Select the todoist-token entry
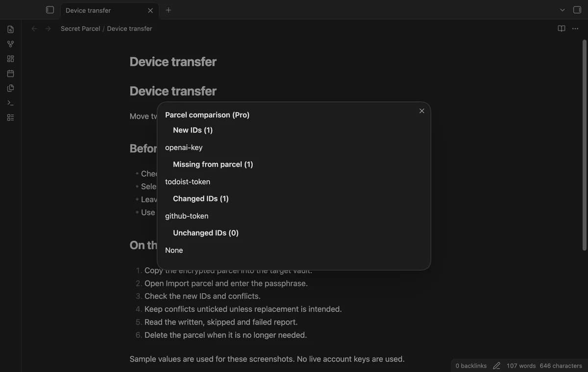588x372 pixels. tap(188, 182)
